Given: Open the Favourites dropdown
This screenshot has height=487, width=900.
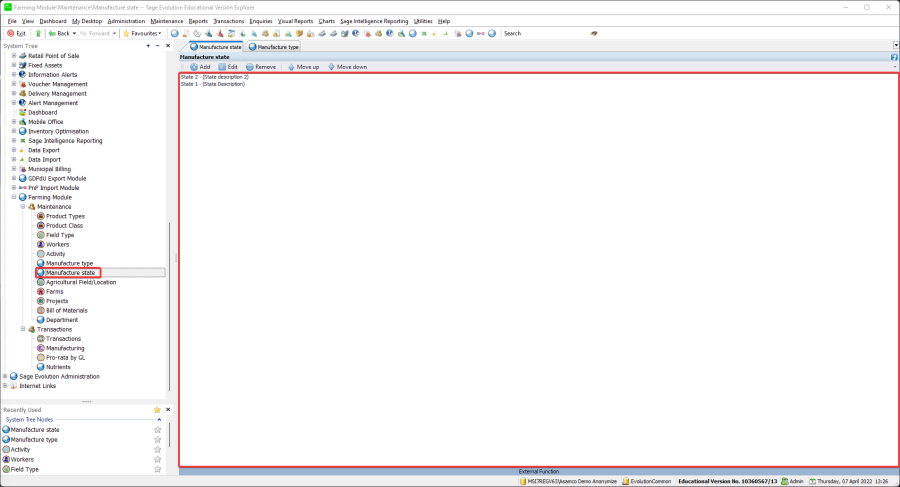Looking at the screenshot, I should tap(141, 33).
